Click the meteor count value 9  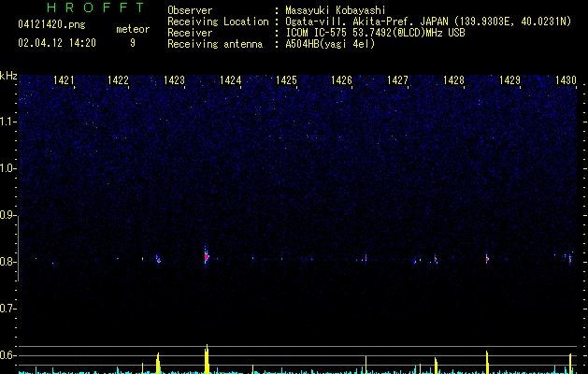[x=133, y=43]
